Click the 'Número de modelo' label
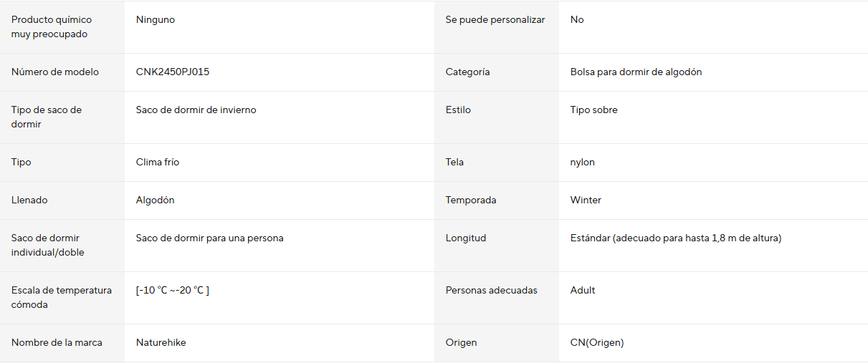The height and width of the screenshot is (363, 868). [x=55, y=72]
